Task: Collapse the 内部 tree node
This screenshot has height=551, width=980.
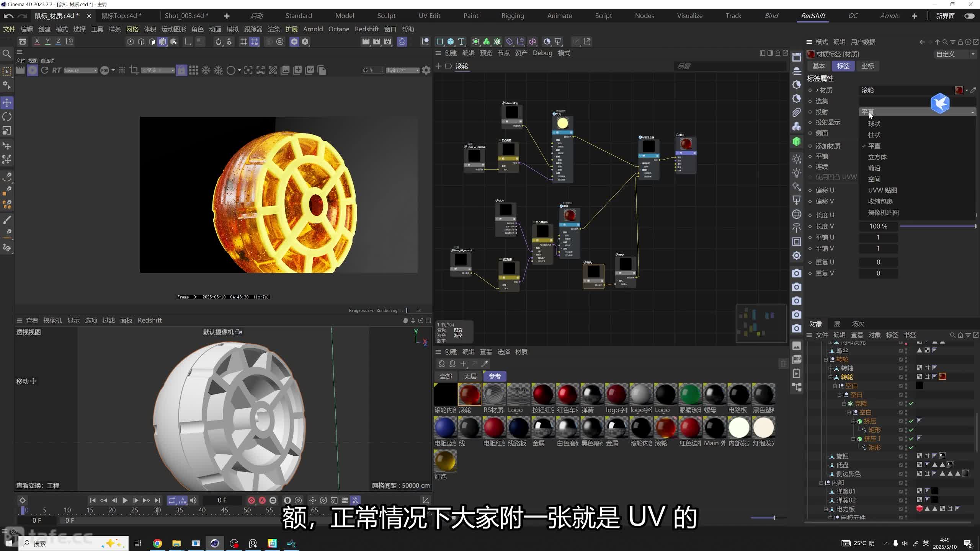Action: [x=821, y=483]
